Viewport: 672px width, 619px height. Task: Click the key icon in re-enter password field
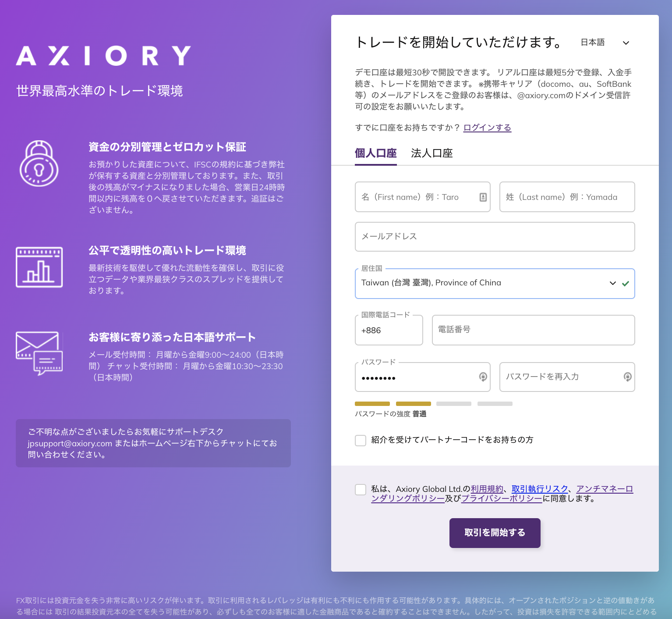point(627,377)
